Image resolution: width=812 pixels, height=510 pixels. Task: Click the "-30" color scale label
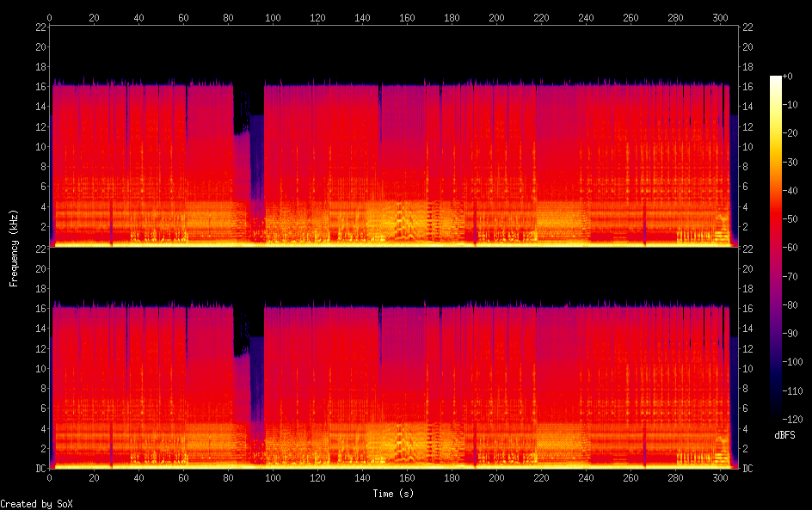click(x=790, y=162)
